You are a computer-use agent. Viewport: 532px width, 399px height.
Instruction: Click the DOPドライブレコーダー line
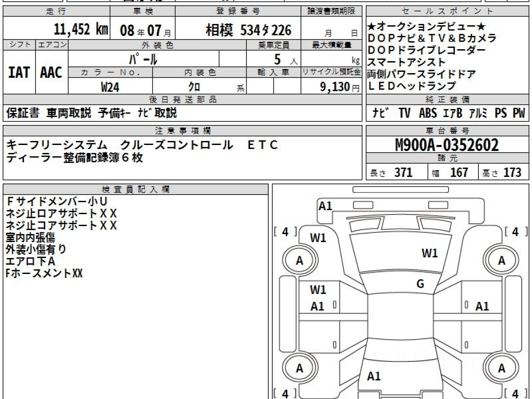pos(426,51)
